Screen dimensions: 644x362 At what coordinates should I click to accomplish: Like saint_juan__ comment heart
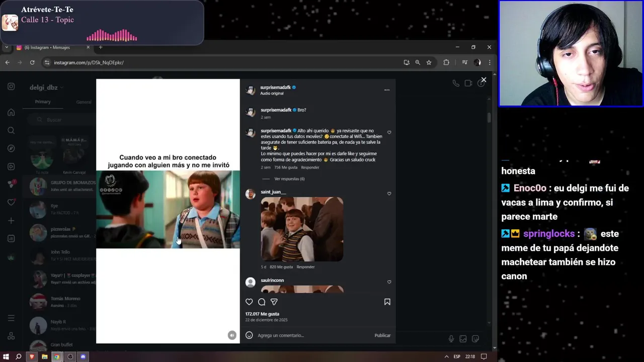tap(389, 194)
